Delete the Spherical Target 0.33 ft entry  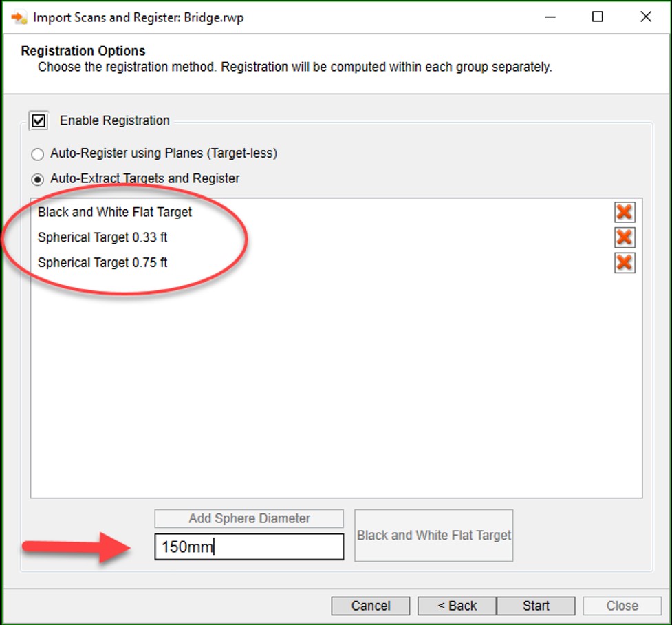625,237
